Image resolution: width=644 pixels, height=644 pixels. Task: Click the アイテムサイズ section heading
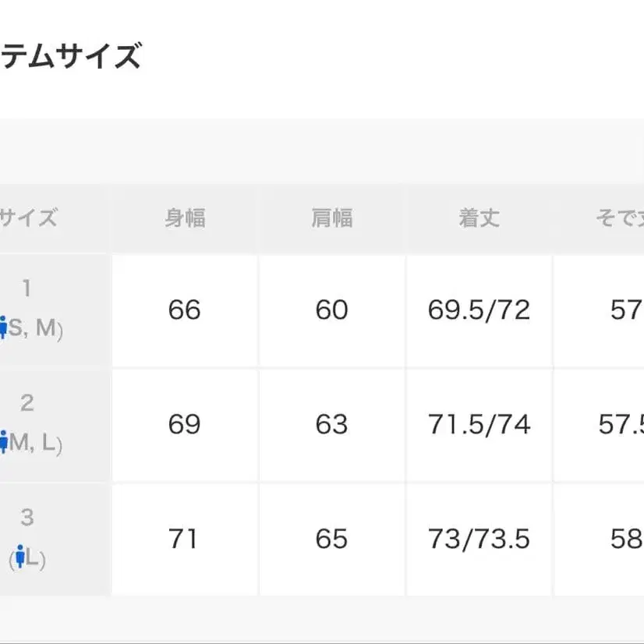tap(70, 57)
